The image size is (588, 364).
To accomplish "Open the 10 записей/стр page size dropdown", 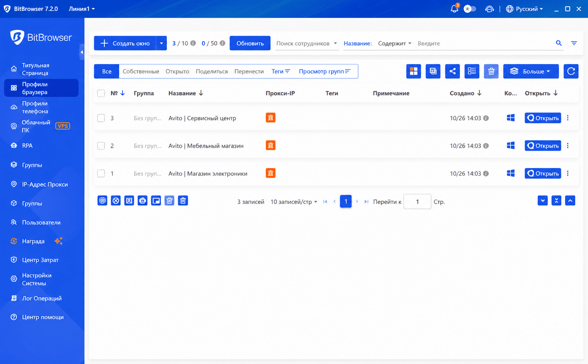I will [294, 202].
